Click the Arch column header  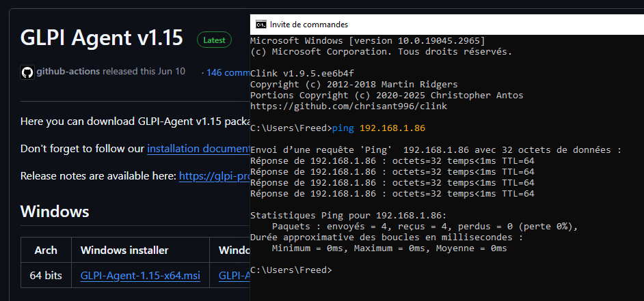pyautogui.click(x=46, y=250)
